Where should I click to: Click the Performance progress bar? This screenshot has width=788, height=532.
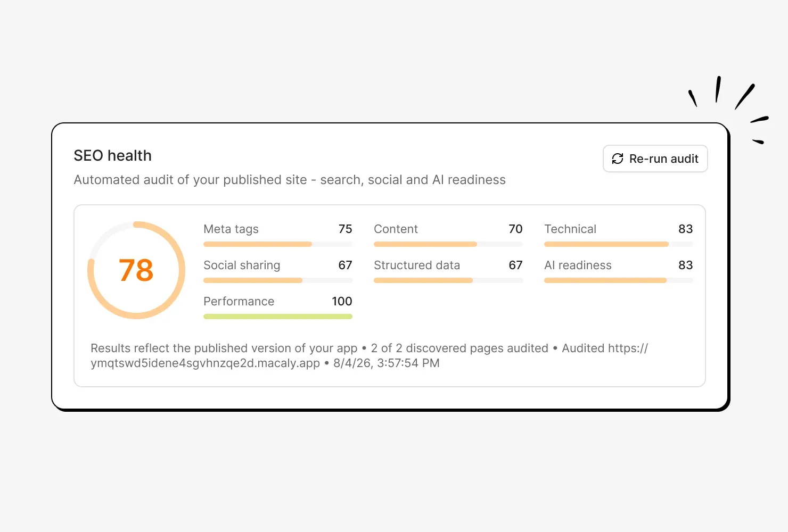pos(278,317)
